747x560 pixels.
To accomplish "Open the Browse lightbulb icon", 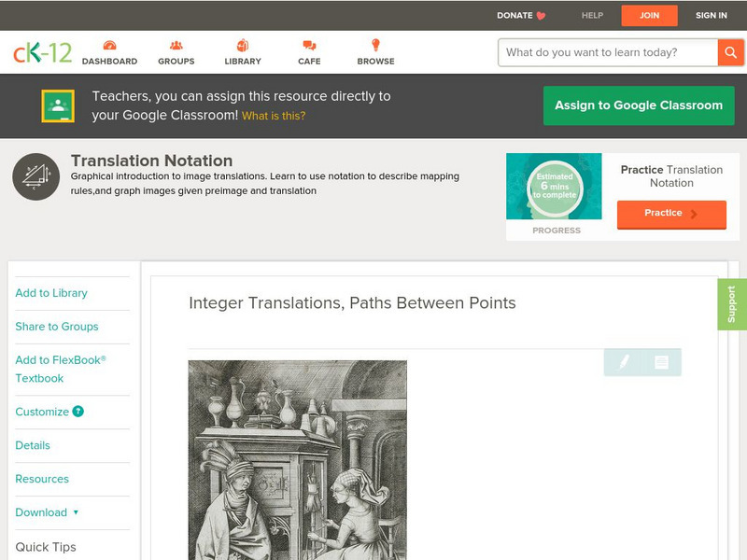I will 376,45.
